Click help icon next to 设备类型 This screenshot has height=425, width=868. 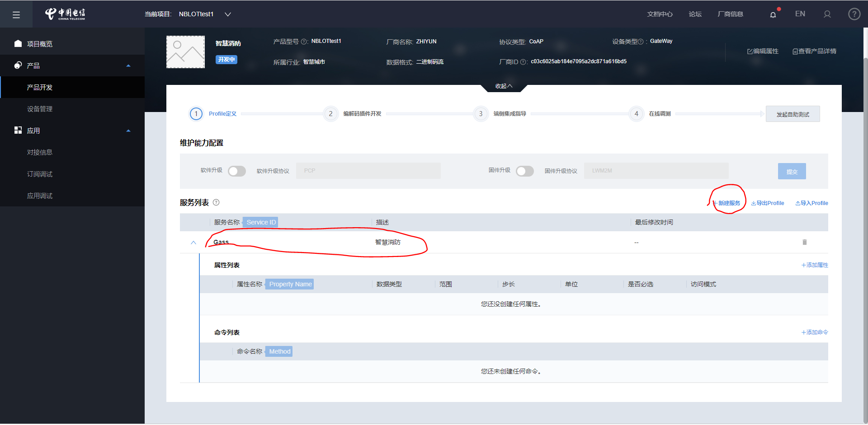coord(641,42)
